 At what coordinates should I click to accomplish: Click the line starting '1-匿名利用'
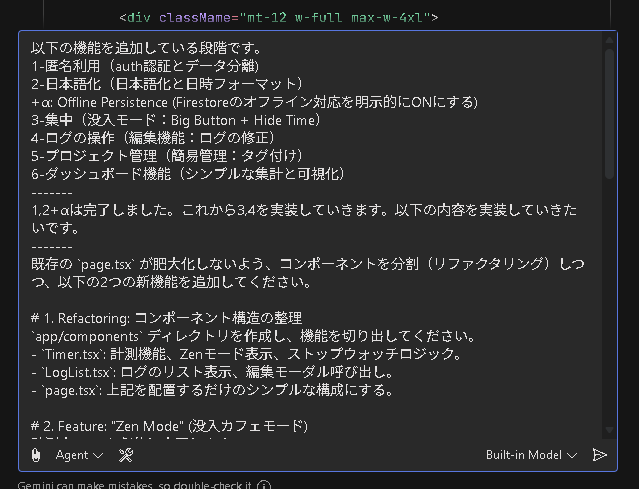[x=145, y=66]
